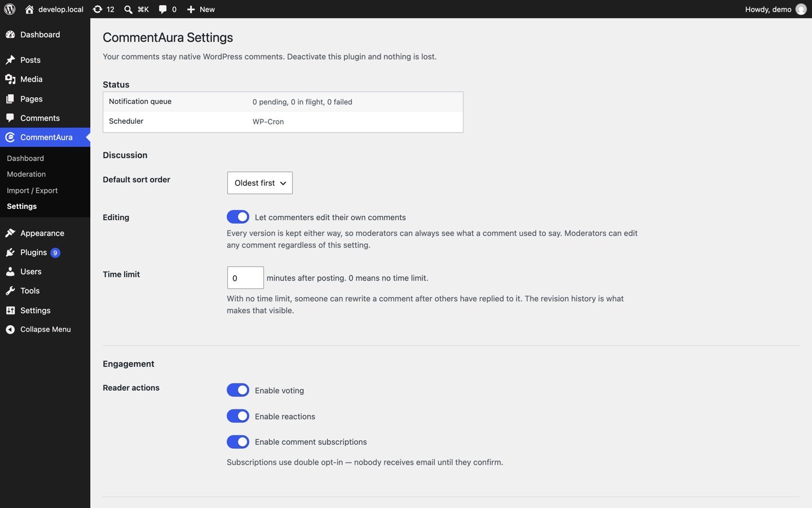The image size is (812, 508).
Task: Open CommentAura Dashboard submenu item
Action: click(25, 158)
